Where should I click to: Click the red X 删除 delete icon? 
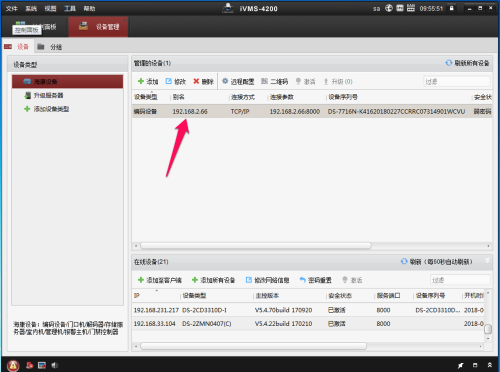coord(196,81)
